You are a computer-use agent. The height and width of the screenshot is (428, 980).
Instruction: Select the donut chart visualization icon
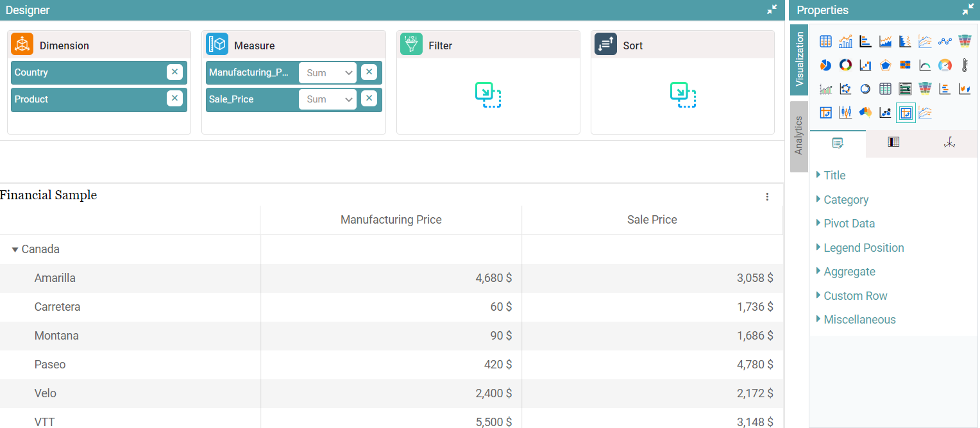pos(845,65)
